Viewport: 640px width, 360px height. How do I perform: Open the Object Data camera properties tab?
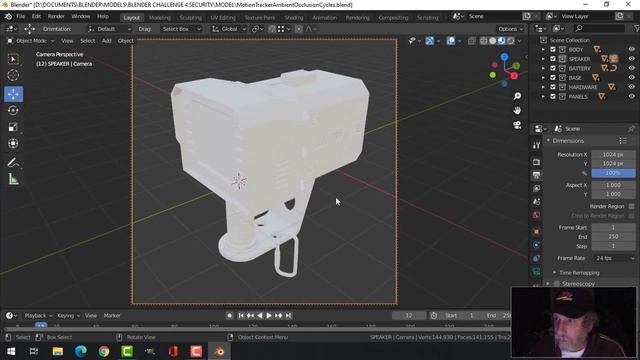536,271
